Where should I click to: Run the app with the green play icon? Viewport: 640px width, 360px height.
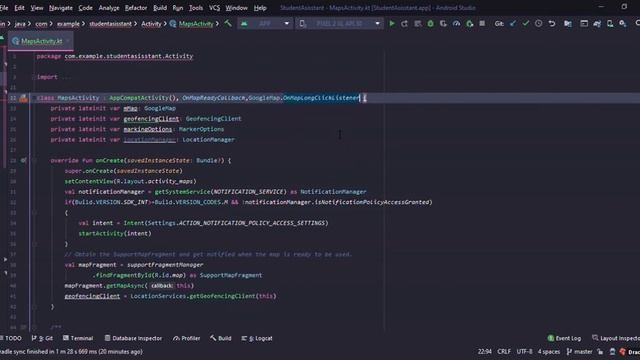392,24
